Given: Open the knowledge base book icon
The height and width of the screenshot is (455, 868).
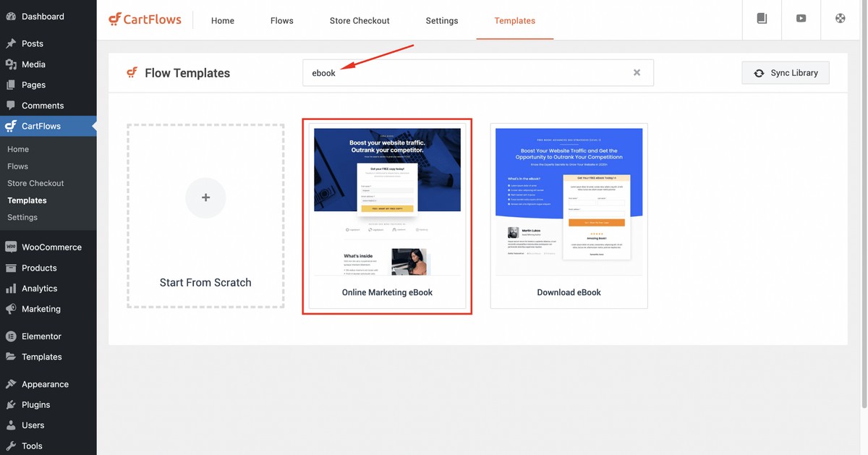Looking at the screenshot, I should click(762, 19).
